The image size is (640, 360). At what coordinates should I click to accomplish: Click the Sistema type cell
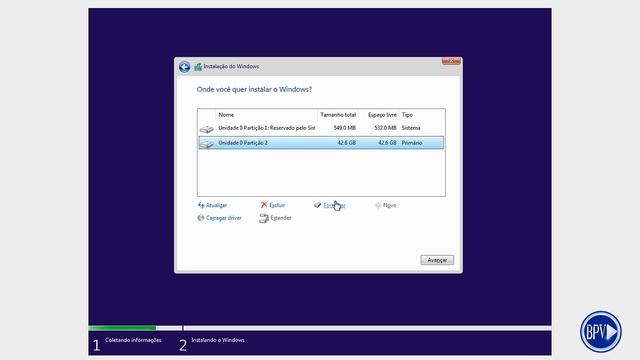pos(411,128)
